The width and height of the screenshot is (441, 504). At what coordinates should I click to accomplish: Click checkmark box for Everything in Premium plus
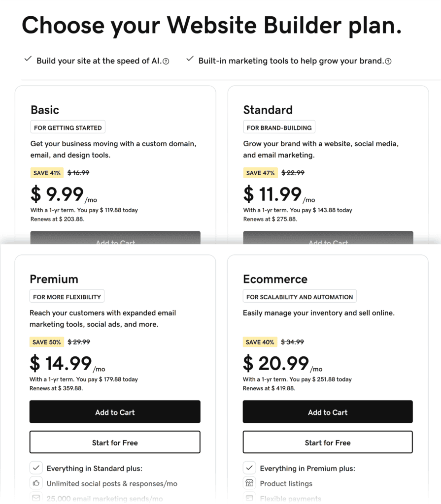(249, 468)
